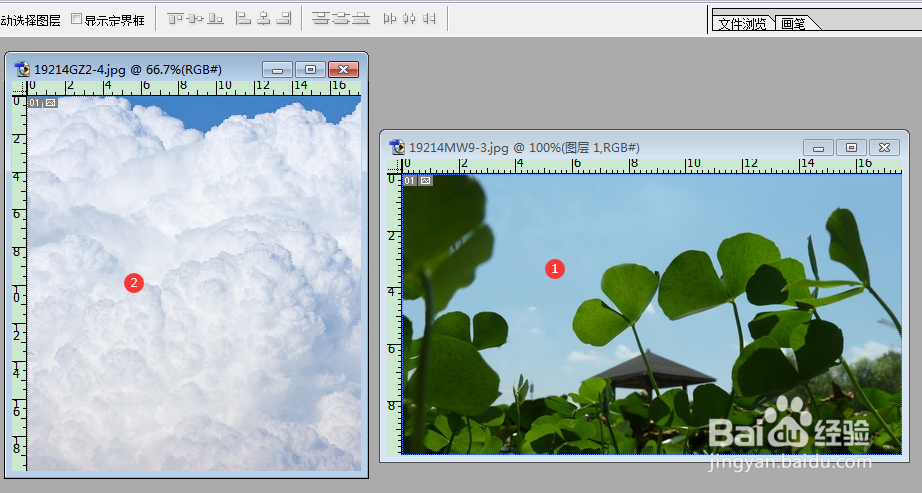The image size is (922, 493).
Task: Click ruler origin corner in 19214MW9-3.jpg window
Action: [395, 166]
